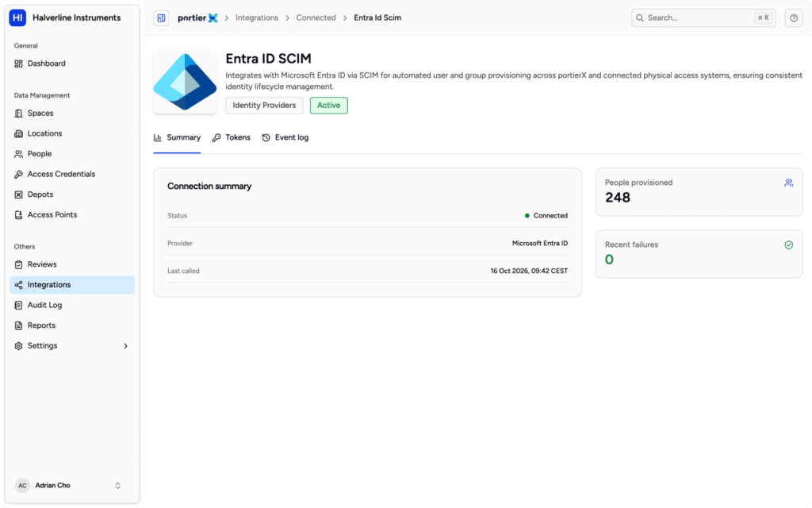The height and width of the screenshot is (508, 812).
Task: Click the Access Points door icon
Action: [x=19, y=214]
